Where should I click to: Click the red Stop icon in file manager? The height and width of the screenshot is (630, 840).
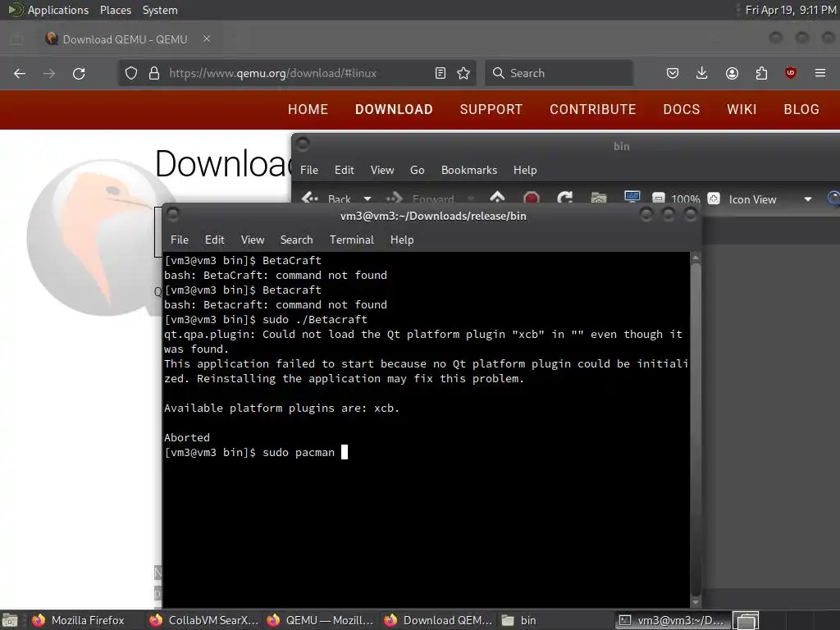(x=531, y=199)
